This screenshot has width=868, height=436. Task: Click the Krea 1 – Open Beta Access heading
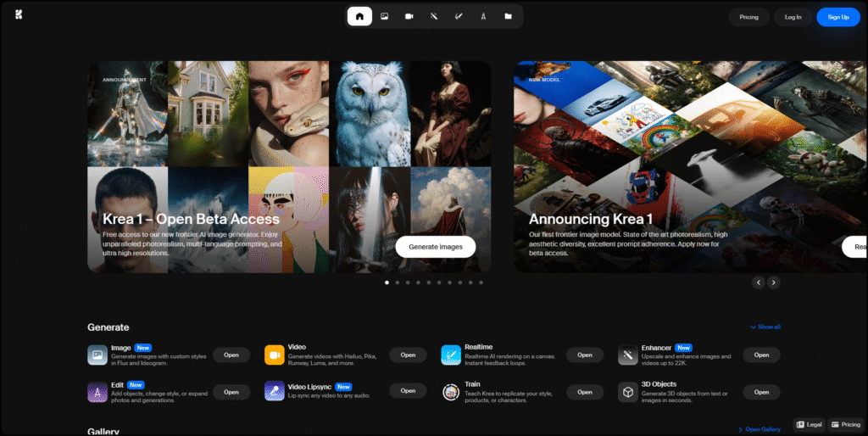tap(191, 219)
